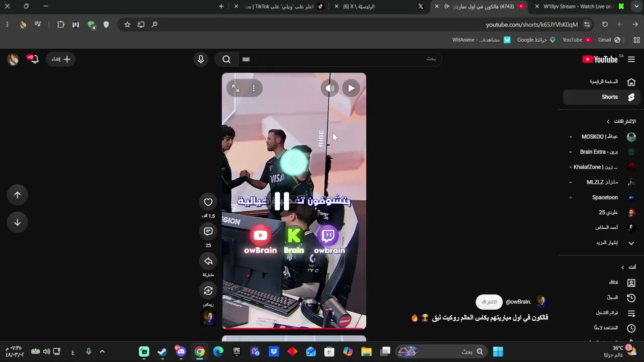
Task: Open Steam from the taskbar
Action: 162,351
